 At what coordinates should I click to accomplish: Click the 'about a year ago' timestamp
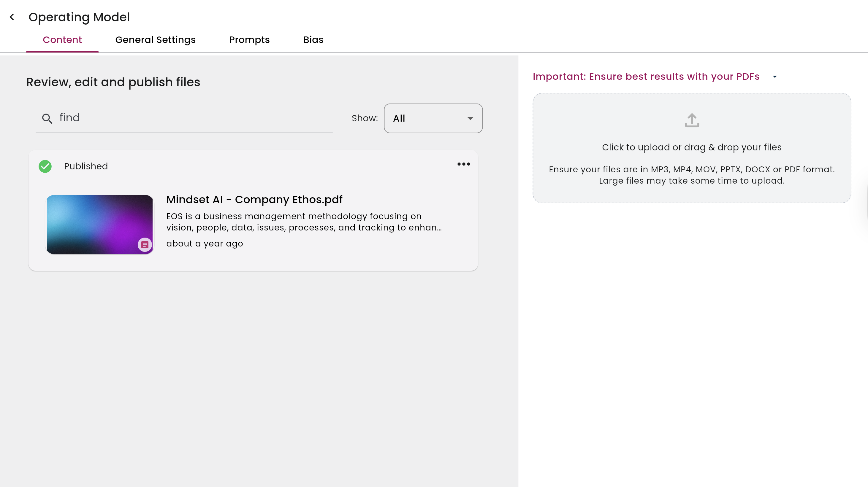pos(205,244)
